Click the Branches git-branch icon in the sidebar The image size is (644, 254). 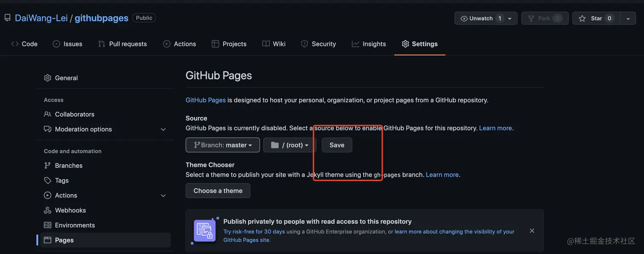click(x=47, y=166)
